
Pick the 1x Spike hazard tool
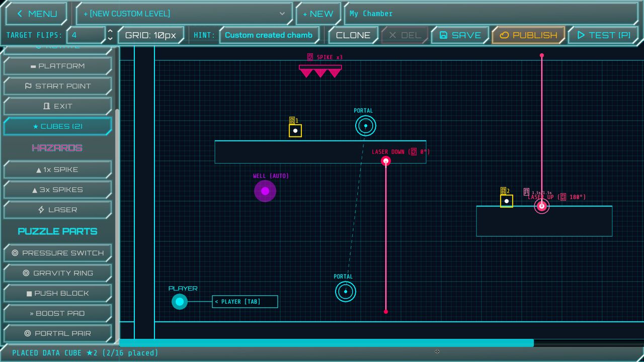point(57,169)
